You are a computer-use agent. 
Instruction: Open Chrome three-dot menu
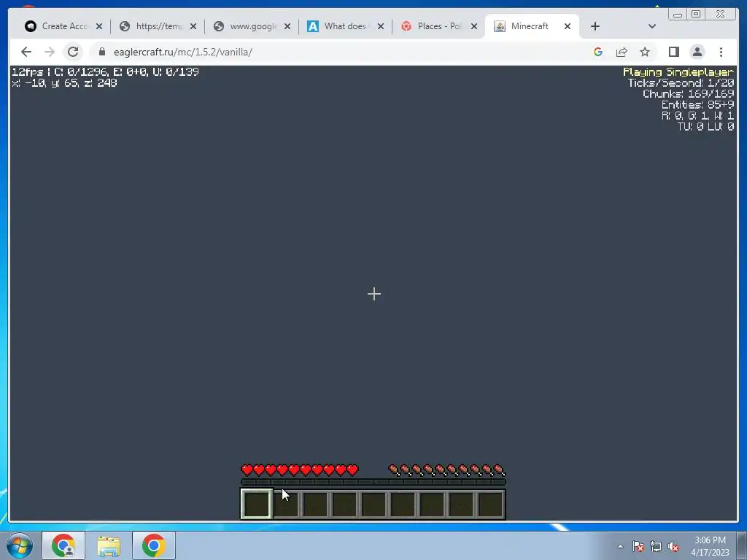point(721,52)
